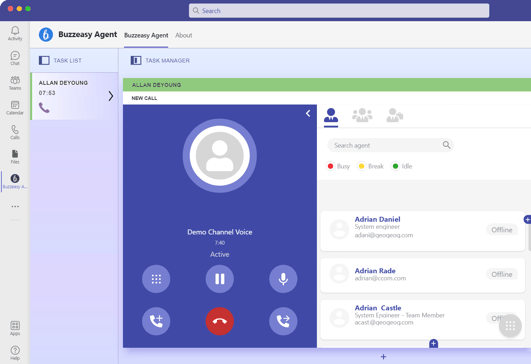Screen dimensions: 531x364
Task: Mute the microphone
Action: pyautogui.click(x=283, y=279)
